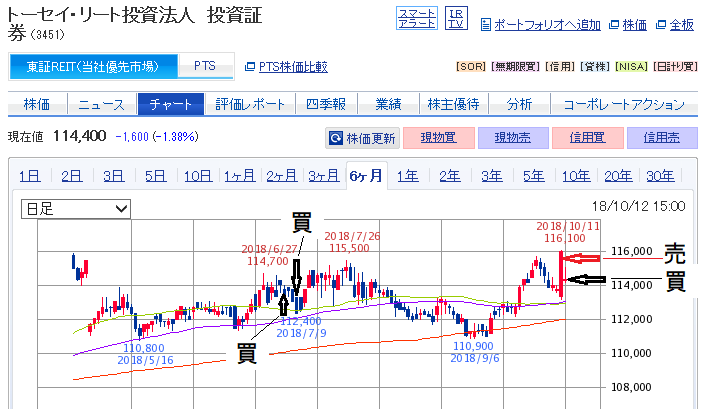
Task: Click the popup window icon beside PTS株価比較
Action: [250, 67]
